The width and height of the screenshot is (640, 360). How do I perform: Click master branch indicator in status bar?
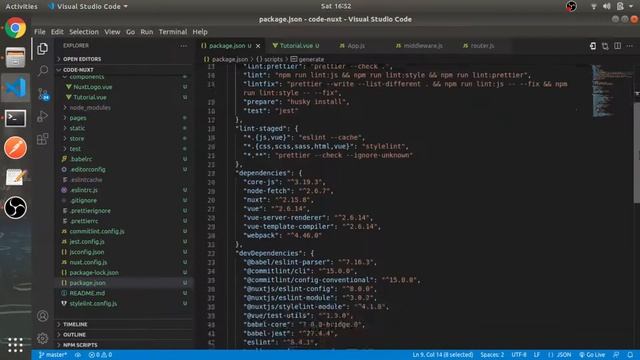pyautogui.click(x=53, y=355)
